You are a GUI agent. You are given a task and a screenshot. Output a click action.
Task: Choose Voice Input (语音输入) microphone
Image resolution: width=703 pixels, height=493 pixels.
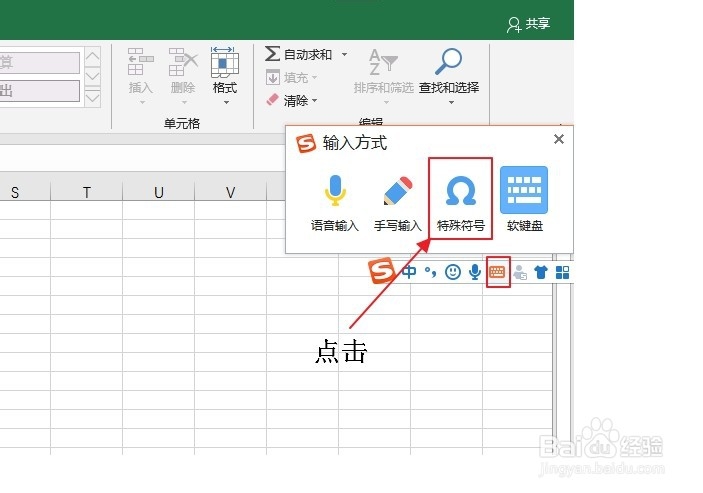click(x=335, y=202)
